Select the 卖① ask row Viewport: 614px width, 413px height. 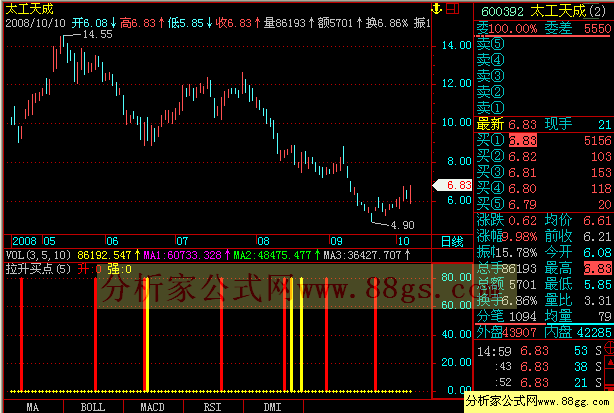544,108
